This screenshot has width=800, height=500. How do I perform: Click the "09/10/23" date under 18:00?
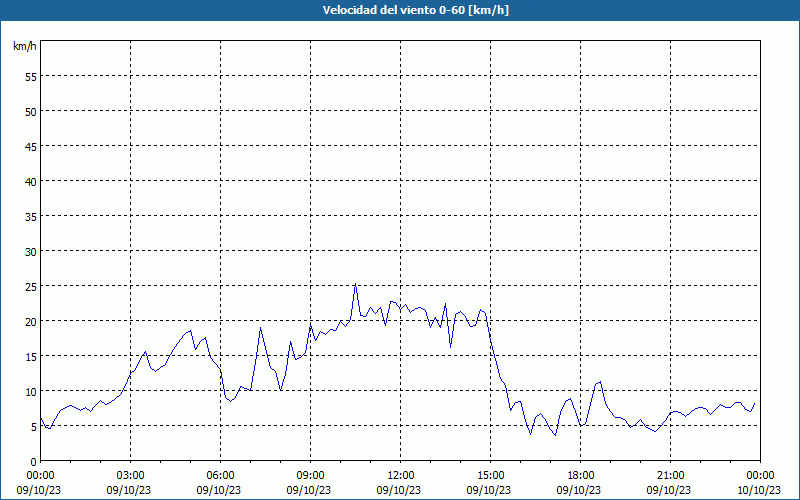coord(579,490)
